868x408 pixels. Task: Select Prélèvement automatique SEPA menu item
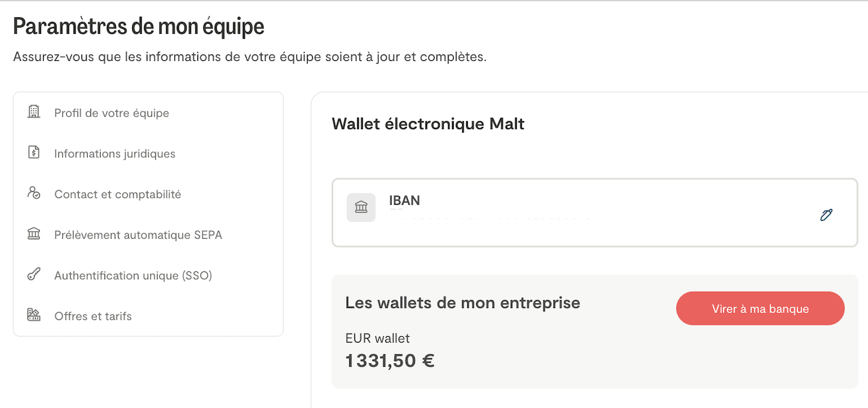pyautogui.click(x=138, y=235)
